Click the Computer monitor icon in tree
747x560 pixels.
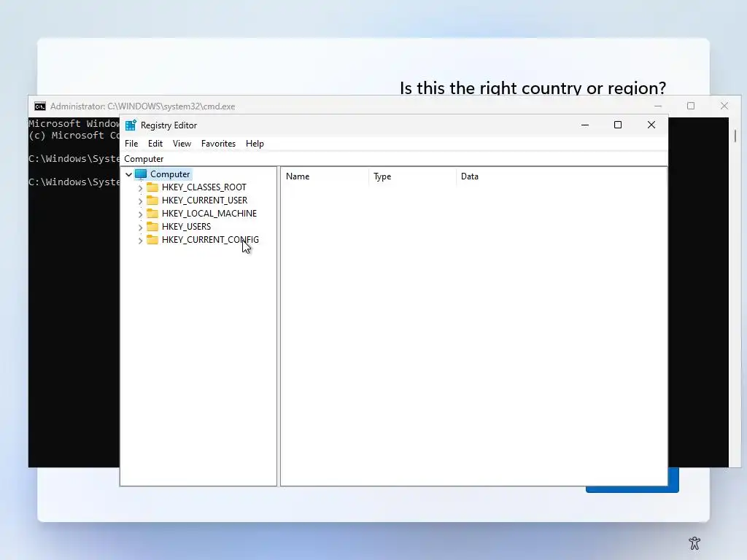click(141, 174)
